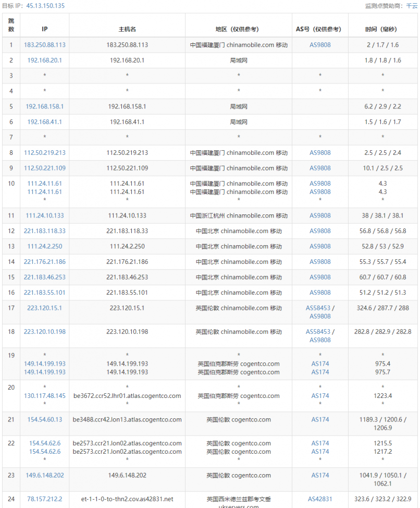Open the AS58453 link in hop 18 row
Image resolution: width=420 pixels, height=508 pixels.
(x=318, y=332)
